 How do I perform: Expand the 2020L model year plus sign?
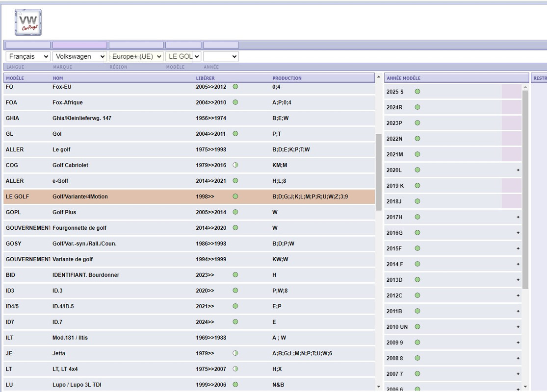pyautogui.click(x=518, y=170)
